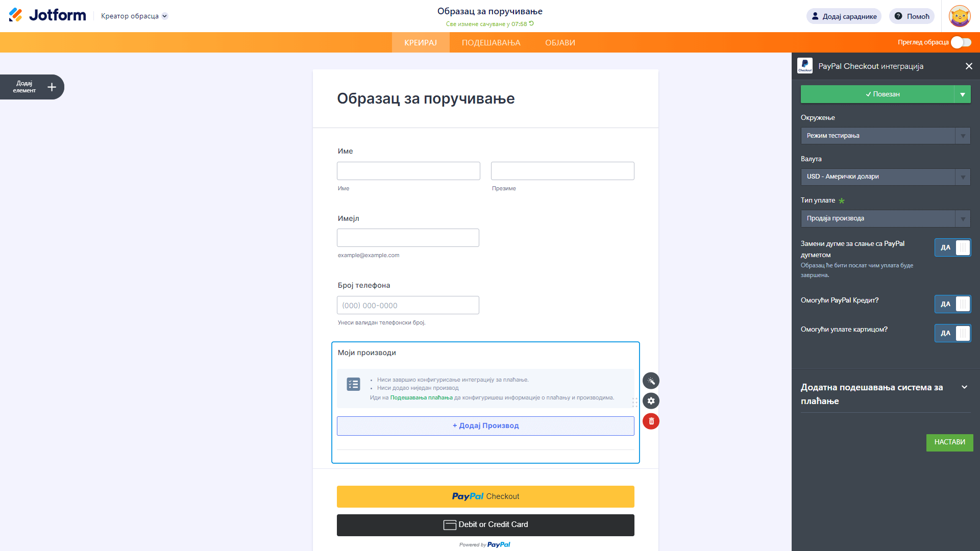980x551 pixels.
Task: Toggle Преглед обрасца preview switch
Action: pyautogui.click(x=961, y=42)
